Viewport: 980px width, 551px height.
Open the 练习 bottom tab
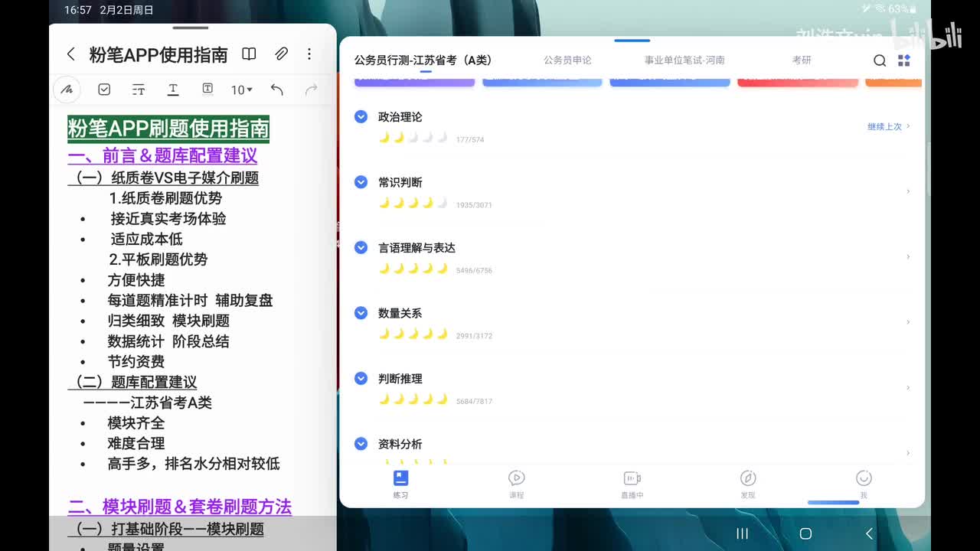pos(400,484)
